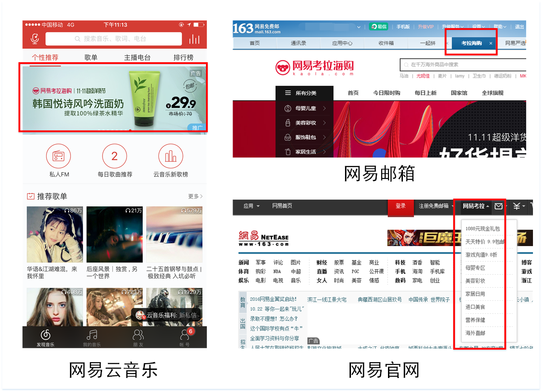Open the 云音乐新歌榜 chart icon
Viewport: 542px width, 392px height.
tap(171, 156)
